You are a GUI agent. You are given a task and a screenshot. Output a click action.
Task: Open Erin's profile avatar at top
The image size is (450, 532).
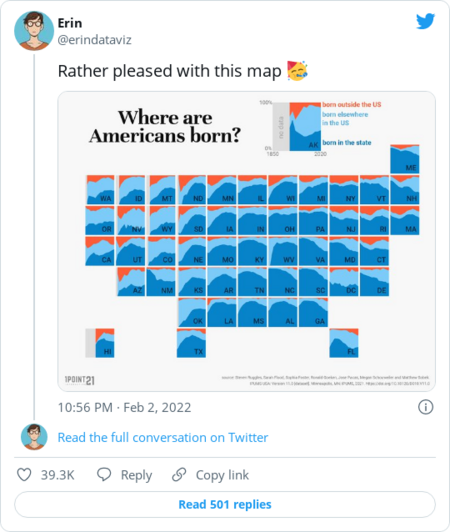34,31
